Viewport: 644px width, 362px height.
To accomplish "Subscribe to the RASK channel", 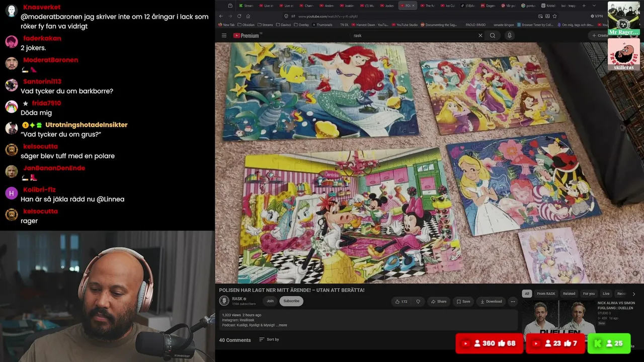I will 291,301.
